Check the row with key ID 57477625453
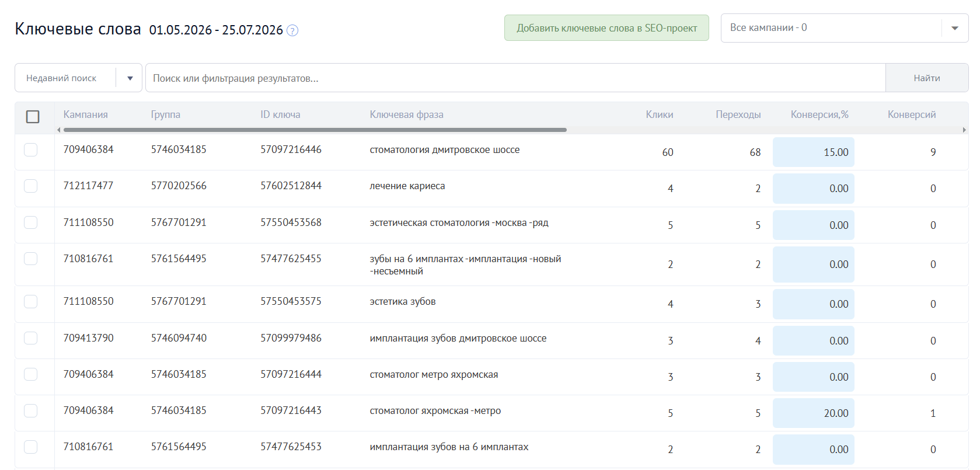The image size is (980, 470). pos(31,447)
